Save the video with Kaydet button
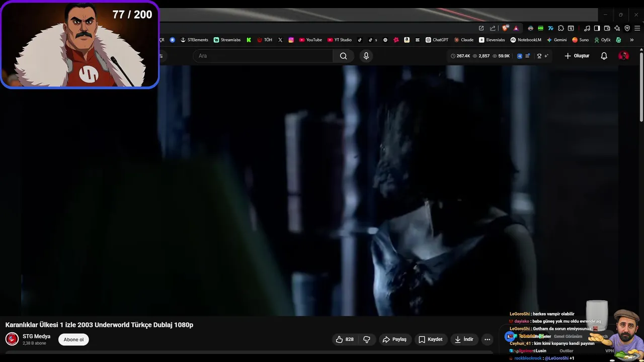This screenshot has height=362, width=644. point(431,339)
